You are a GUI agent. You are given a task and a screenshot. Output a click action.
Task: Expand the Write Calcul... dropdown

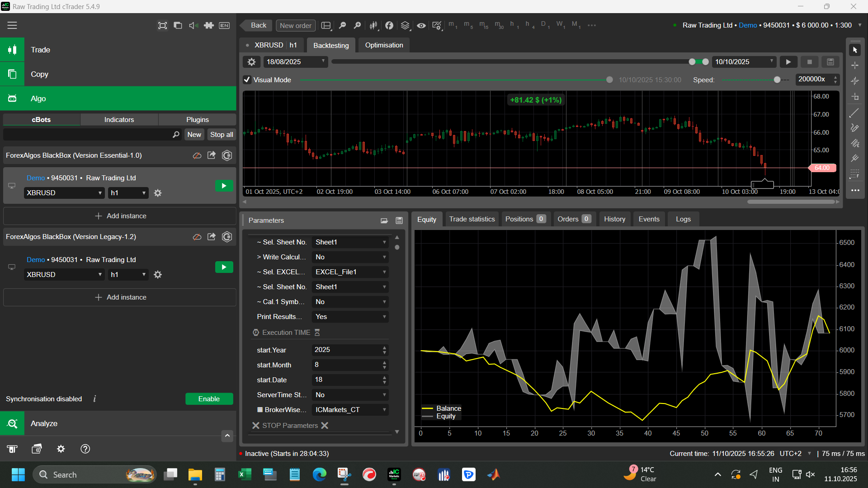350,257
